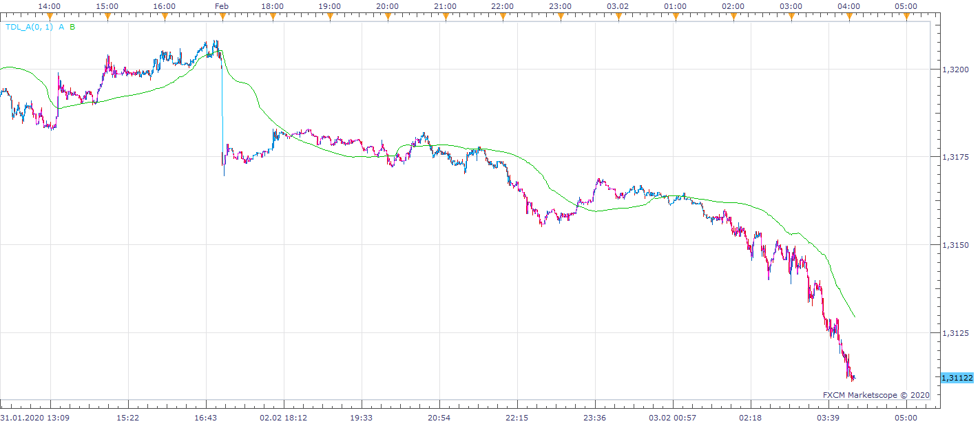Click the 02.02 18:12 date label

click(284, 418)
